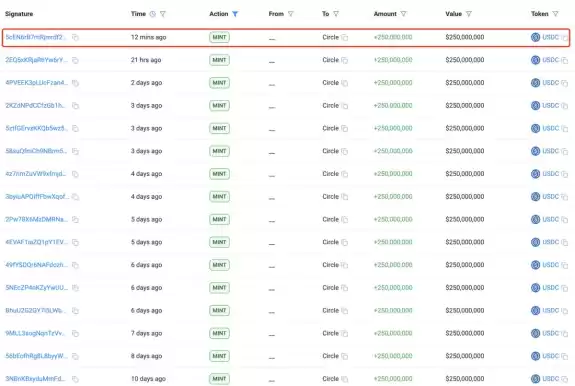Open the Amount column filter
This screenshot has width=575, height=386.
click(403, 14)
